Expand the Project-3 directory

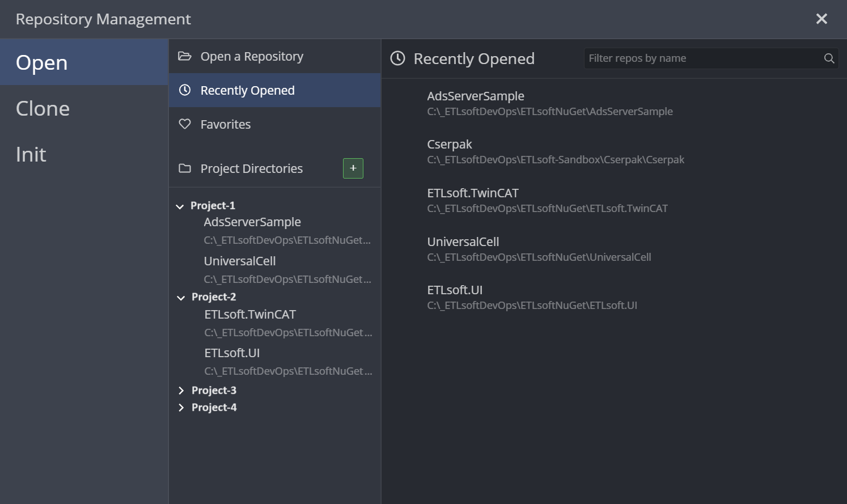tap(181, 391)
